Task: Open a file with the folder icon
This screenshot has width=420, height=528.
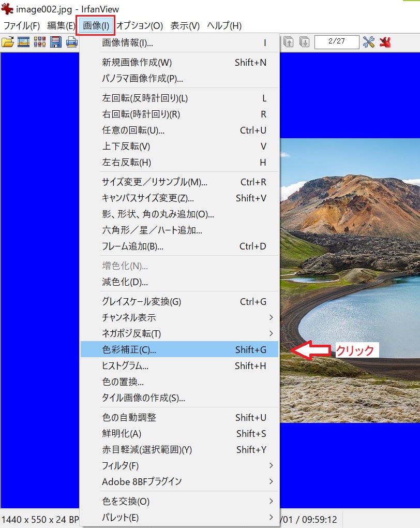Action: (7, 42)
